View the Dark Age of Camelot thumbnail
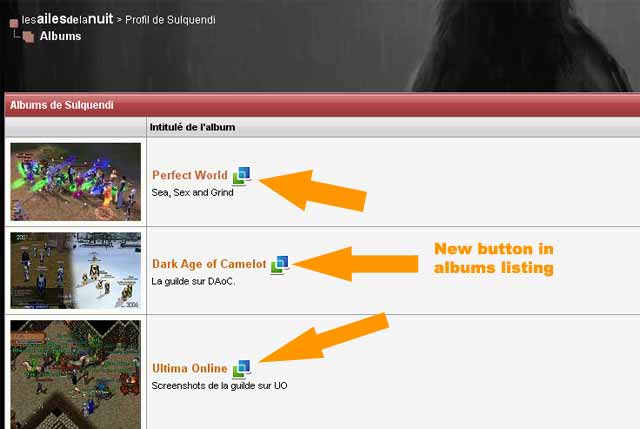 (x=76, y=271)
